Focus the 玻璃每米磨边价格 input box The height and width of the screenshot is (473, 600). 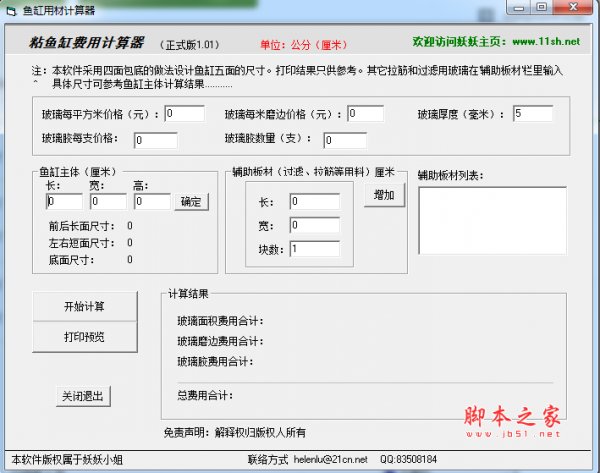click(x=365, y=114)
